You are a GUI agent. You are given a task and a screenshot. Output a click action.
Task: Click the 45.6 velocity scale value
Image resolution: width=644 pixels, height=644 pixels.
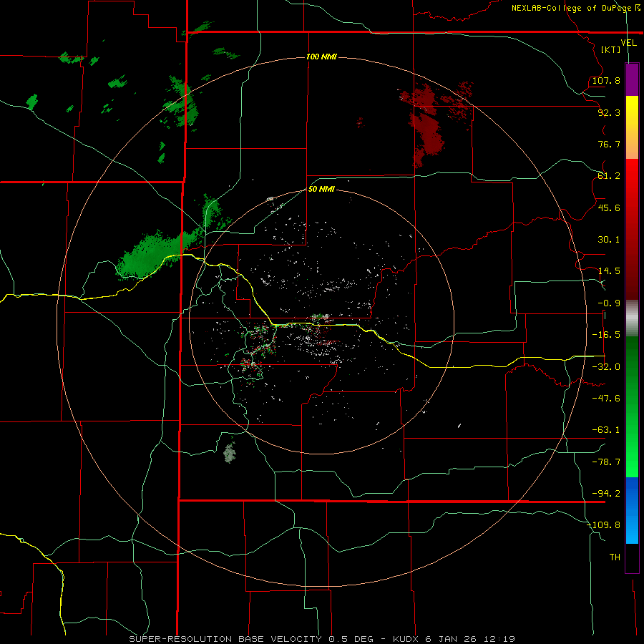pos(609,208)
